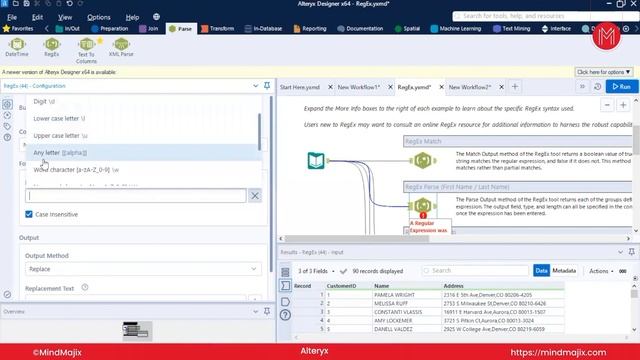Open the workflow history clock icon
Image resolution: width=640 pixels, height=360 pixels.
click(598, 87)
